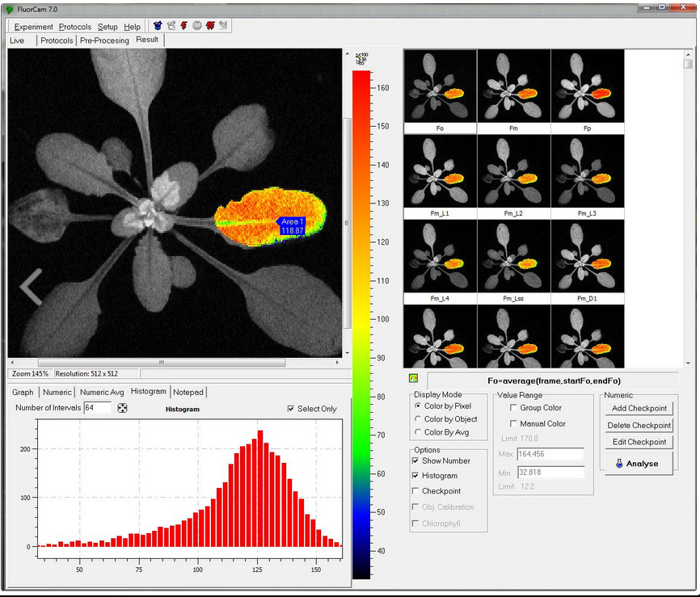Click the Analyse button
This screenshot has width=700, height=597.
(639, 464)
